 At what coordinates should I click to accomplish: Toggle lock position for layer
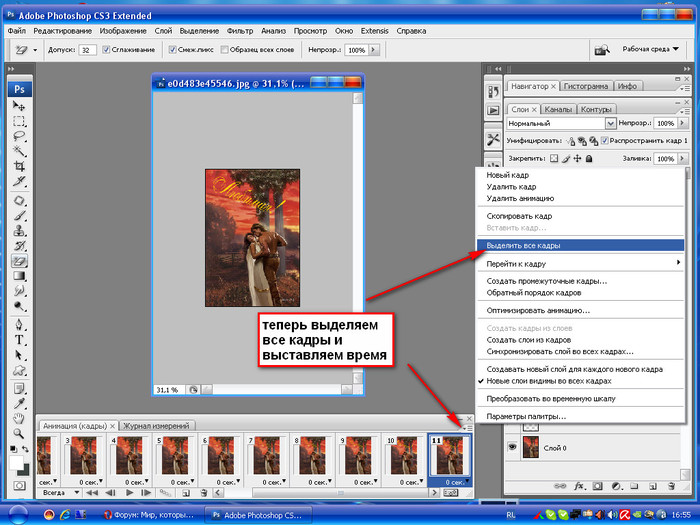577,158
